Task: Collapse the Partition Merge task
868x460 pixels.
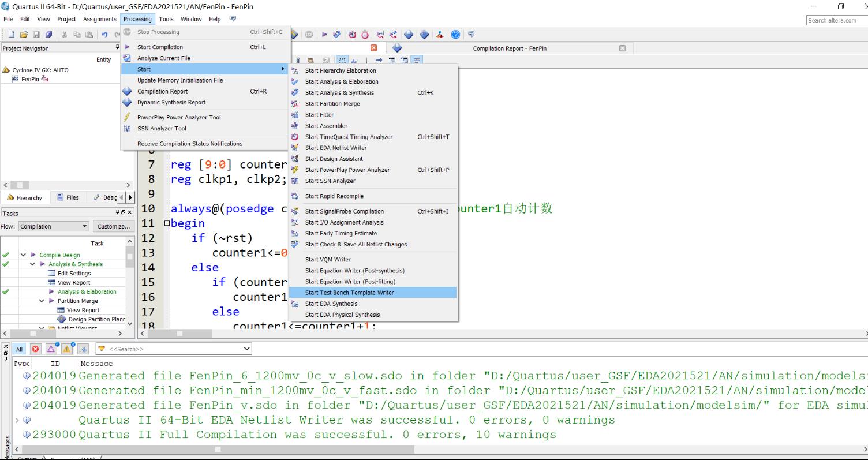Action: tap(42, 301)
